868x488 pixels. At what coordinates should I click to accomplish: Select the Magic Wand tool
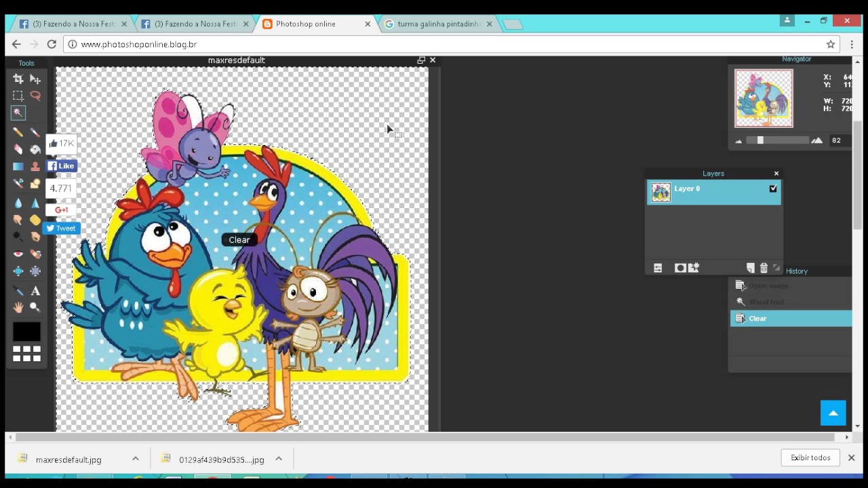coord(18,113)
